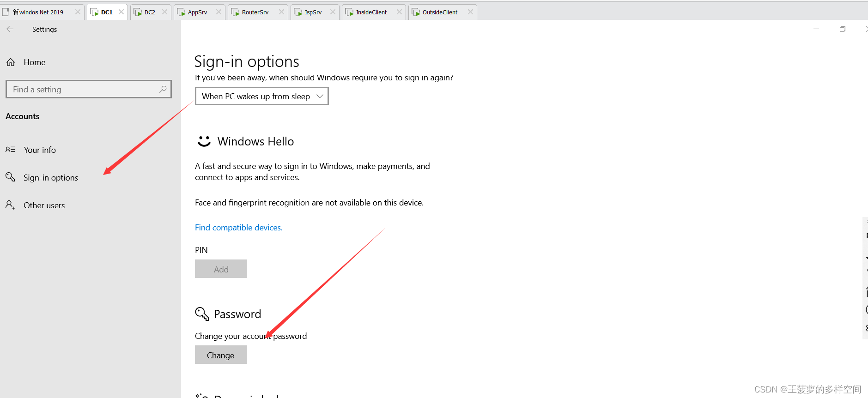Click the Your info person-card icon
868x398 pixels.
click(10, 150)
